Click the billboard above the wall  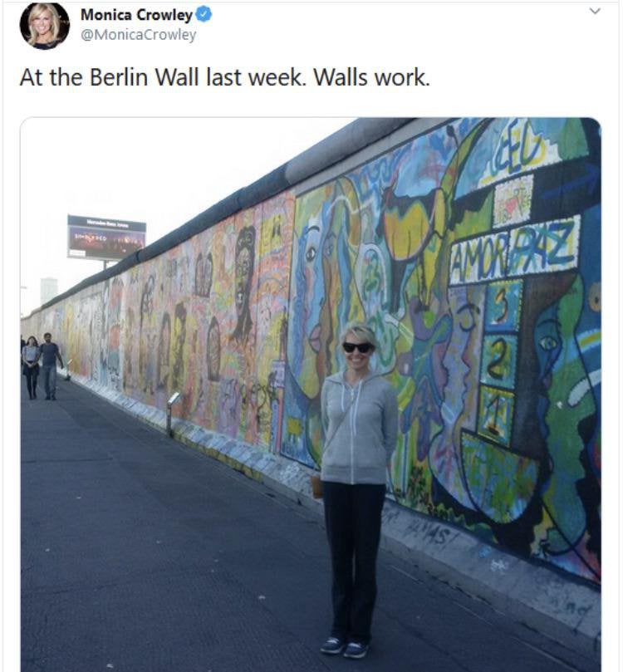(106, 238)
